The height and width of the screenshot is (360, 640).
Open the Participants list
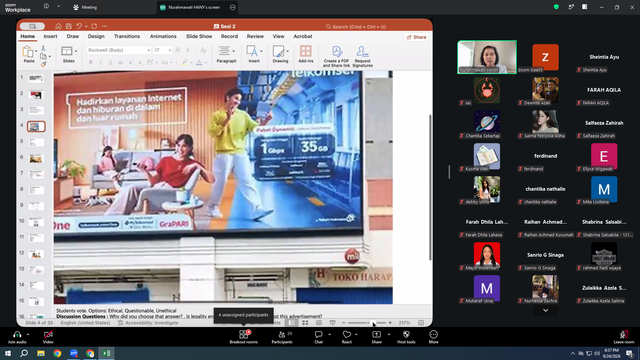(x=282, y=337)
